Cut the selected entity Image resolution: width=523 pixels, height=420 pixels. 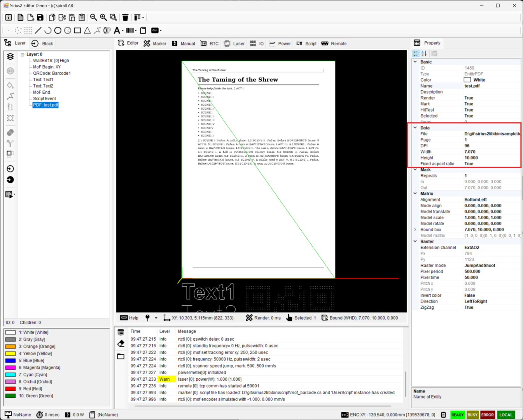[62, 17]
